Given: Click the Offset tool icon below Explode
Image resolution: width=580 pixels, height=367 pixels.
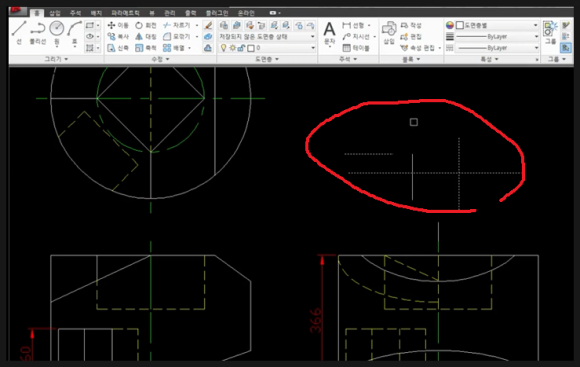Looking at the screenshot, I should [208, 48].
